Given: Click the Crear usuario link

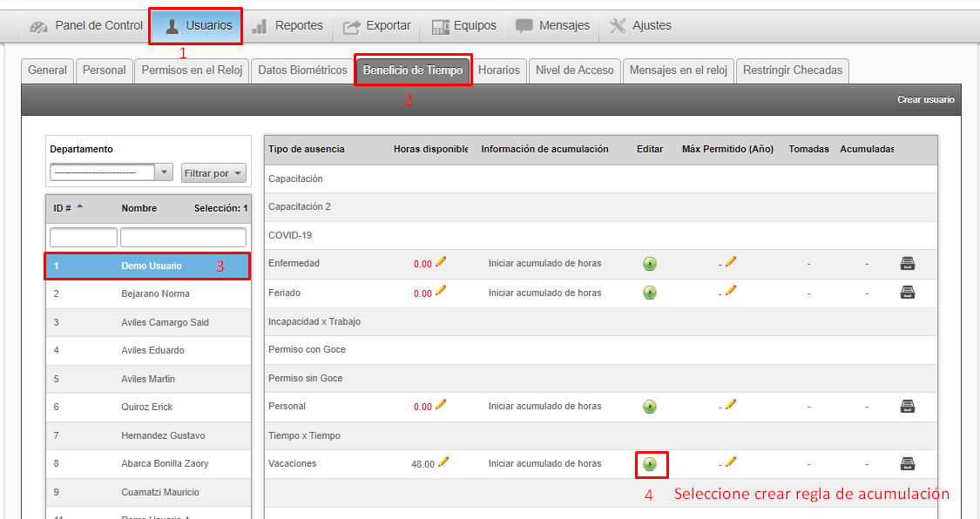Looking at the screenshot, I should pyautogui.click(x=925, y=100).
